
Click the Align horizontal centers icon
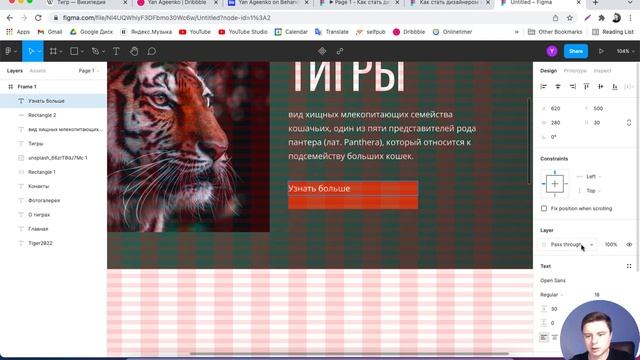558,87
